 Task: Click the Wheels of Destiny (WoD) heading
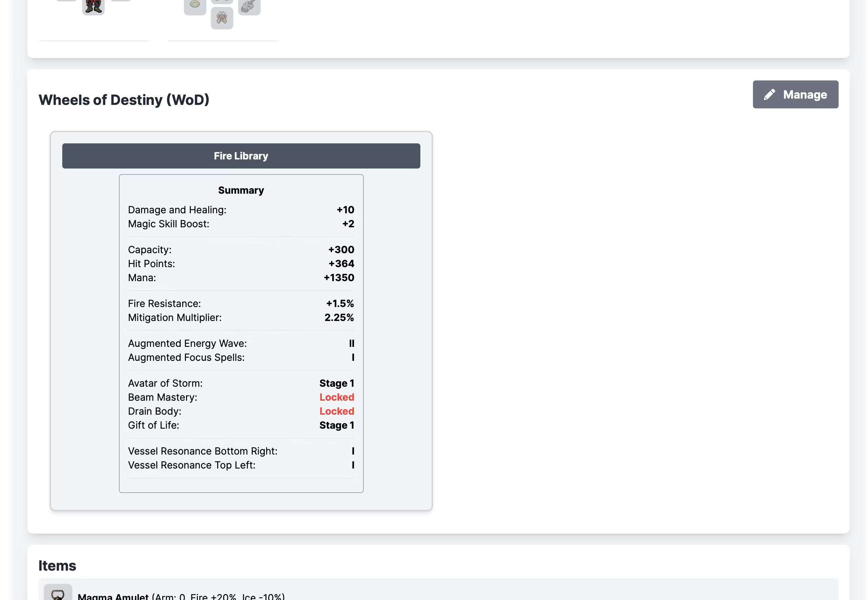(124, 100)
